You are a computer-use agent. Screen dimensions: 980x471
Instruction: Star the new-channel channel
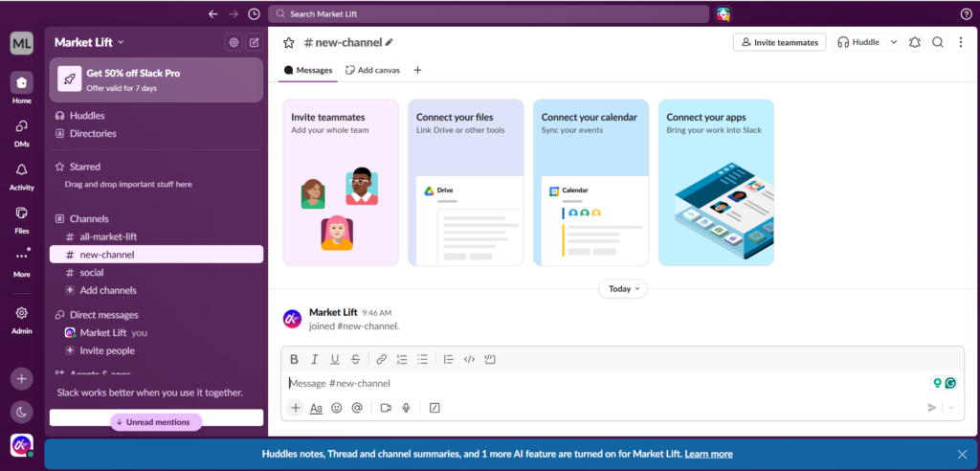(288, 42)
